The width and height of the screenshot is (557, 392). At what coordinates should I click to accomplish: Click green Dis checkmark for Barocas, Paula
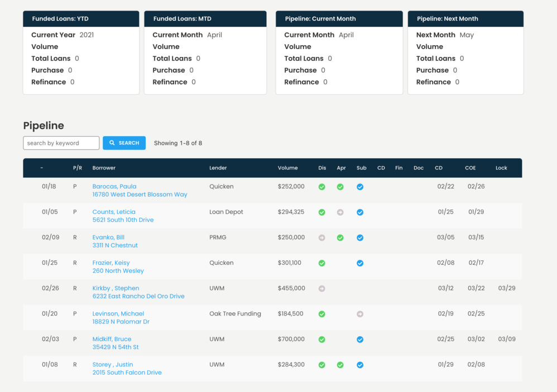[322, 187]
